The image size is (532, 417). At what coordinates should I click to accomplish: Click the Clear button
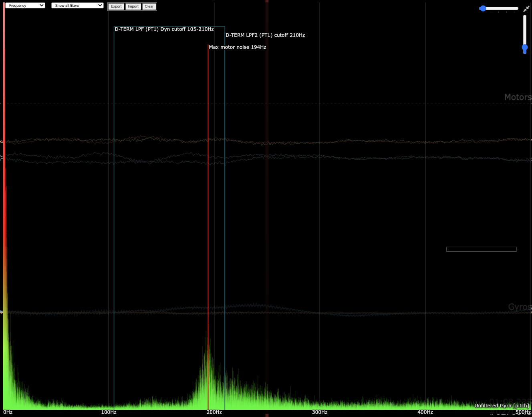coord(149,6)
